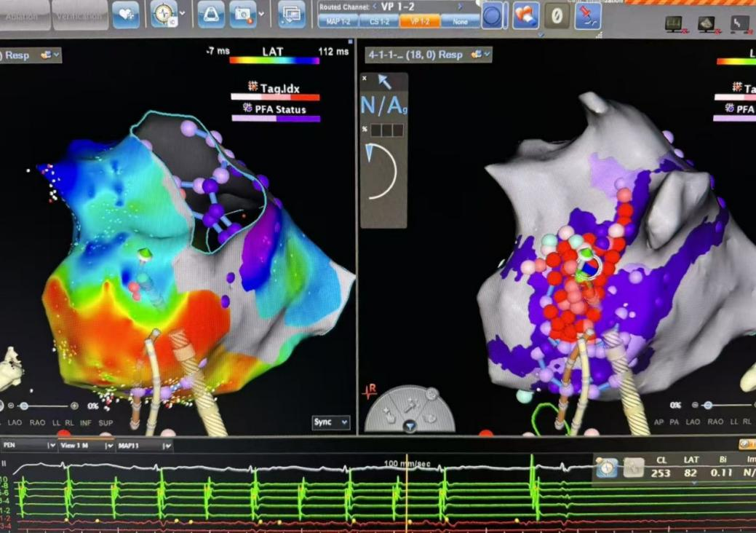Click the red pin tag icon

[x=587, y=15]
